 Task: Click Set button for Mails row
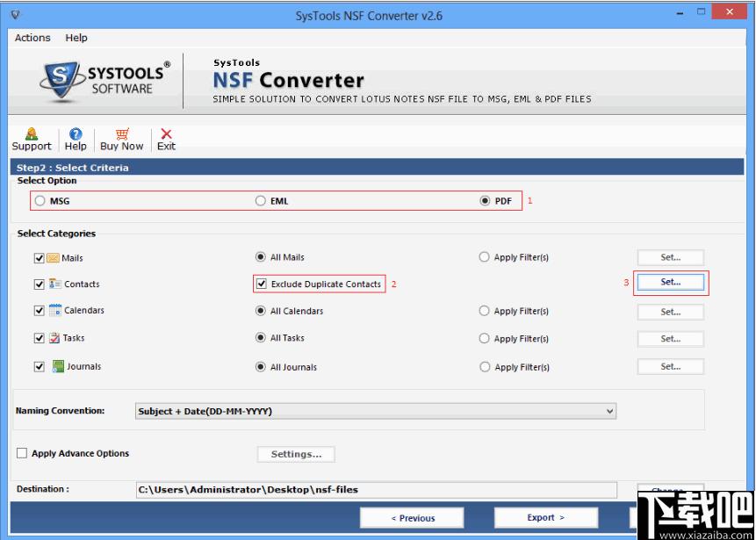click(x=671, y=257)
